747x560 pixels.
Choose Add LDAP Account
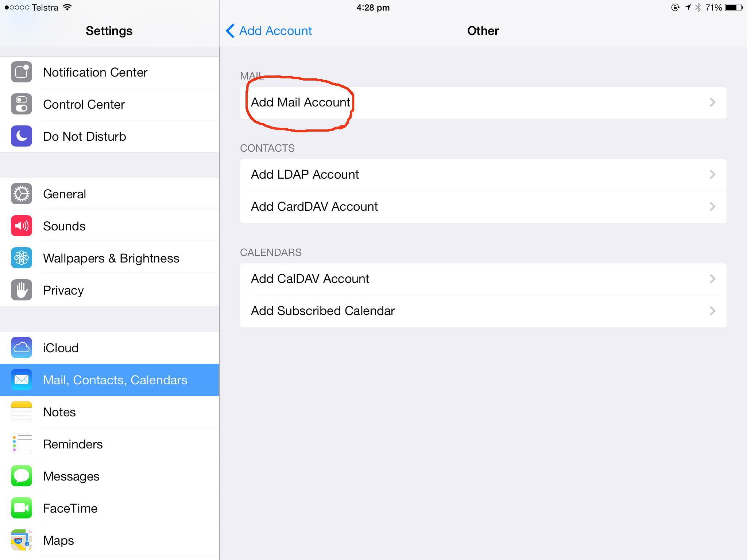[x=483, y=175]
